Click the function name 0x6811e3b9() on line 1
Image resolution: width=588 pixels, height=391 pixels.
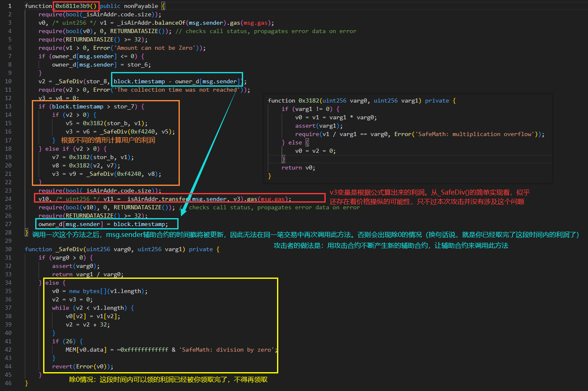pos(76,6)
